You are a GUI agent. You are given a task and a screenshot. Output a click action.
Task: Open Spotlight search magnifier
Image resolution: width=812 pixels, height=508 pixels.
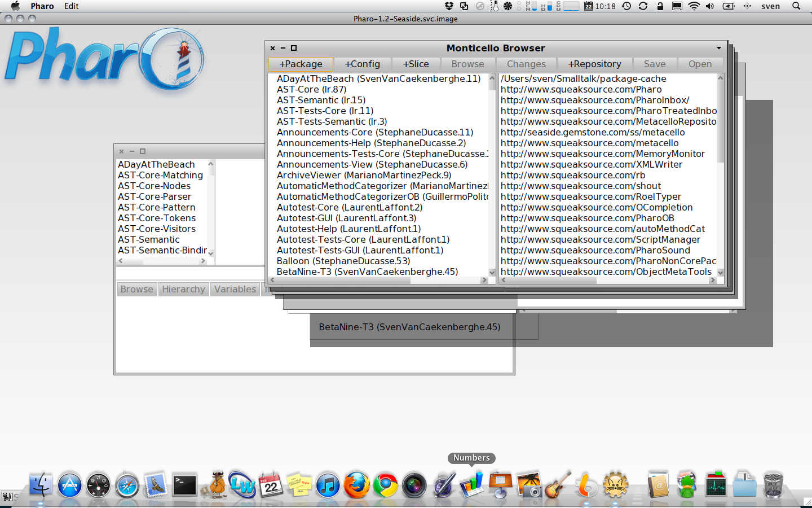(x=796, y=6)
